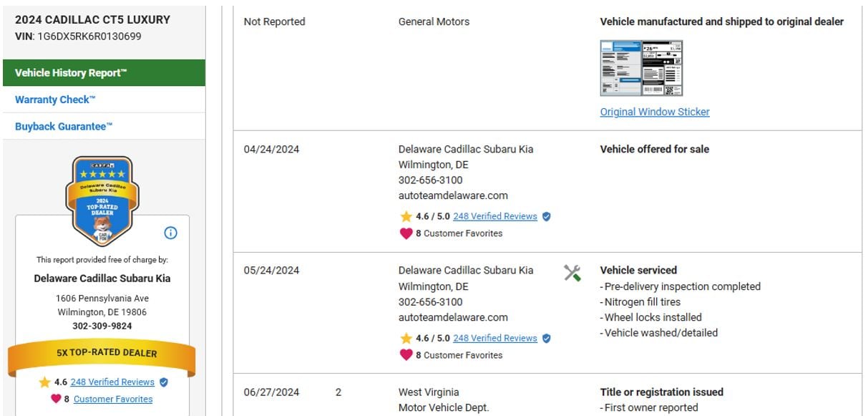Viewport: 868px width, 416px height.
Task: Open 248 Verified Reviews in 04/24/2024 entry
Action: coord(495,216)
